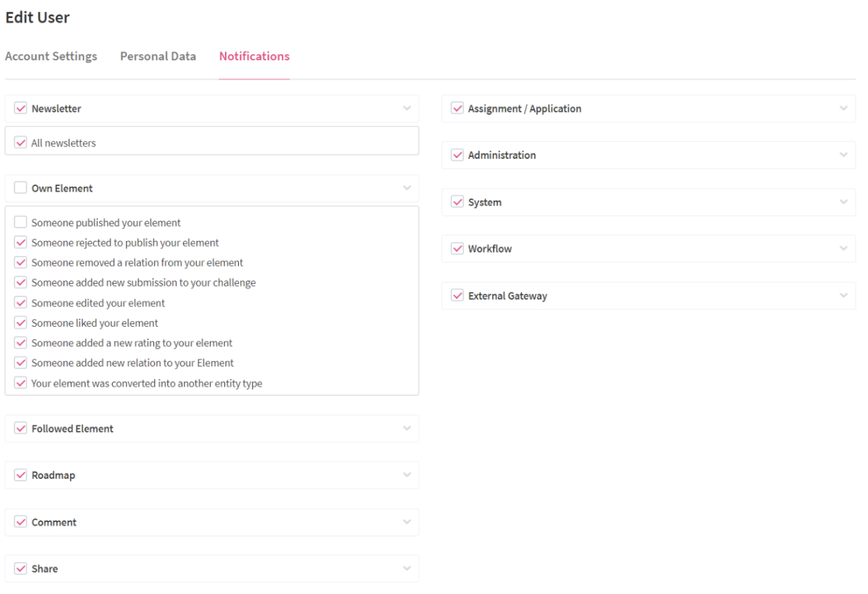Uncheck "Someone added new submission to your challenge"

[20, 282]
